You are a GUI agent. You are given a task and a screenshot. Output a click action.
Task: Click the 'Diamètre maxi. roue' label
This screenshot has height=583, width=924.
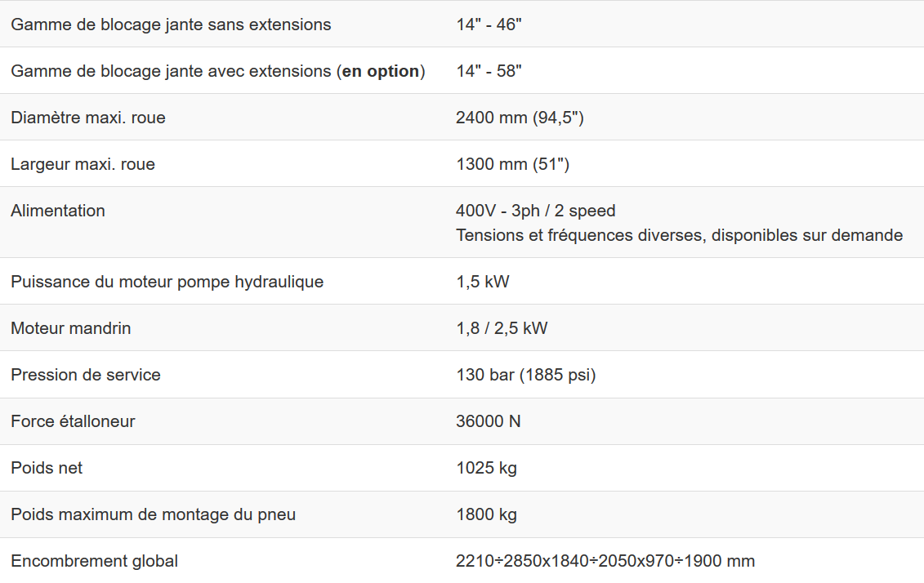pos(88,118)
